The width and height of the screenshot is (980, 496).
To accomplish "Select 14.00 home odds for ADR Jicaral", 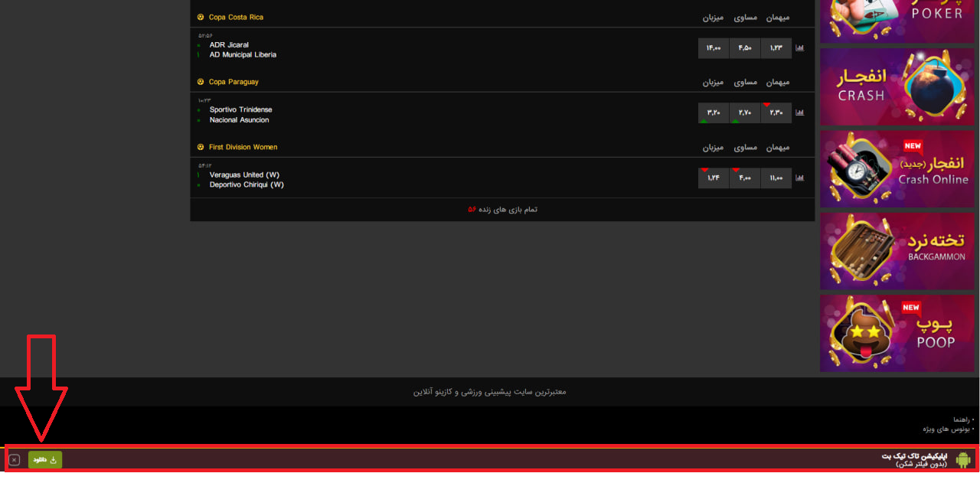I will pos(713,48).
